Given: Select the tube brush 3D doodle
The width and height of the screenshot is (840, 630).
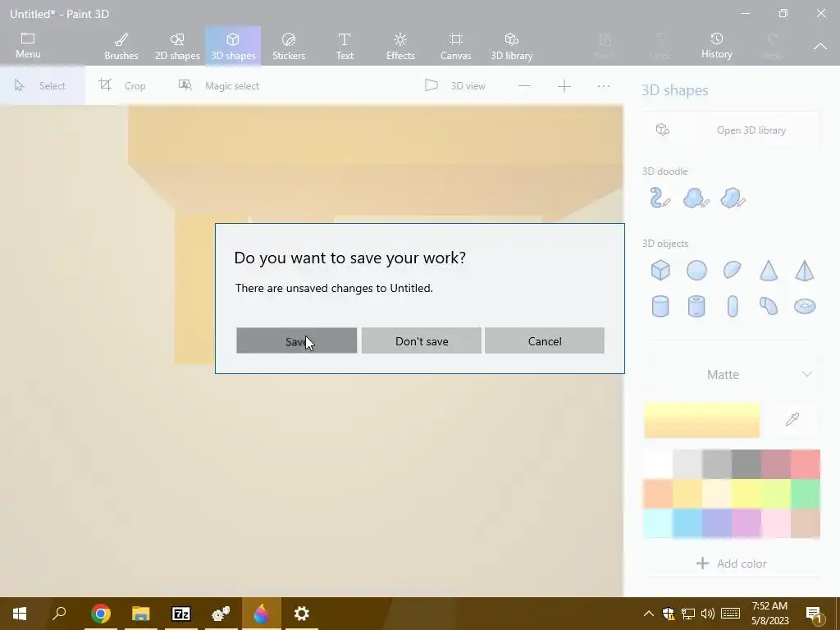Looking at the screenshot, I should point(660,198).
